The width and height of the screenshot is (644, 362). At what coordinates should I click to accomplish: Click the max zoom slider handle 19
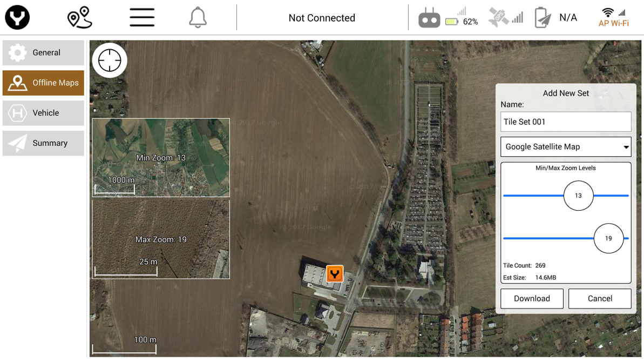[x=608, y=238]
